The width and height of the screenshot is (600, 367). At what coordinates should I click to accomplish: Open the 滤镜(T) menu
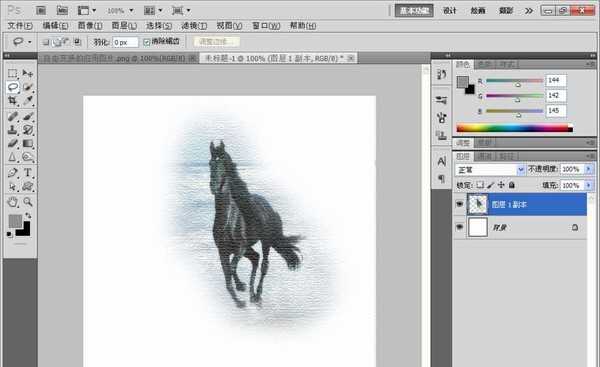coord(194,26)
